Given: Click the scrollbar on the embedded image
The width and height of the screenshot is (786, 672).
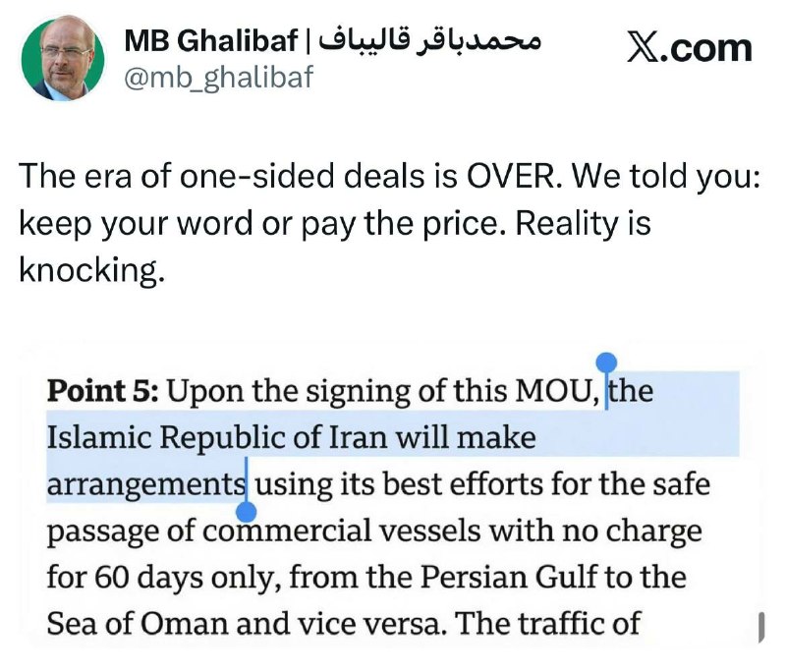Looking at the screenshot, I should [761, 627].
